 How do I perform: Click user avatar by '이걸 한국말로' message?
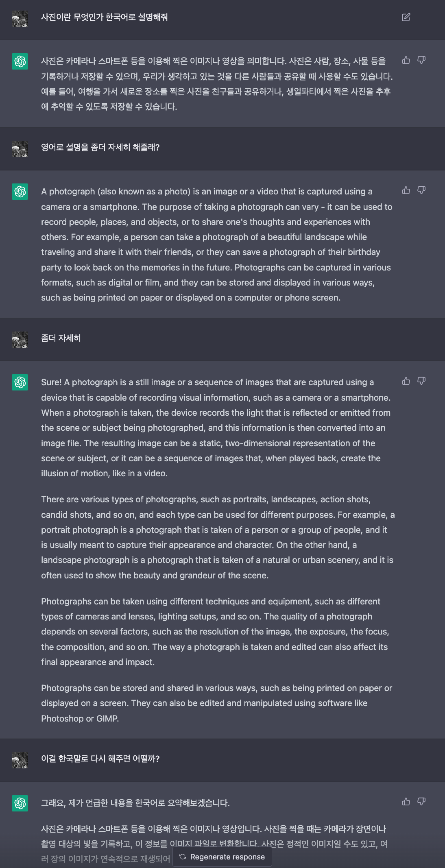point(20,760)
